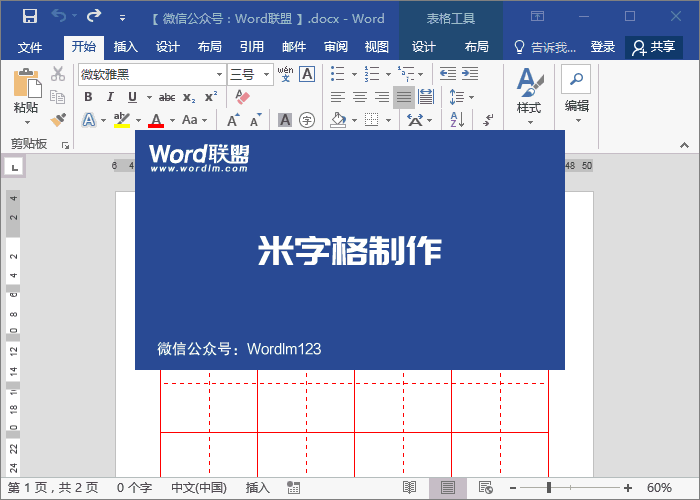This screenshot has width=700, height=500.
Task: Decrease font size with the smaller A
Action: pyautogui.click(x=255, y=120)
